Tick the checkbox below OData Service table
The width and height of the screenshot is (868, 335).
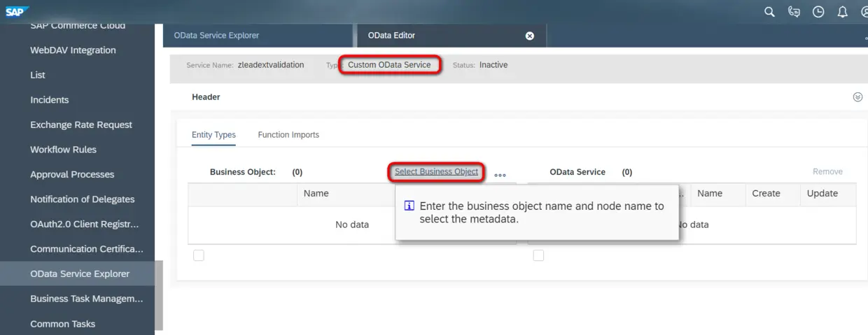point(538,255)
